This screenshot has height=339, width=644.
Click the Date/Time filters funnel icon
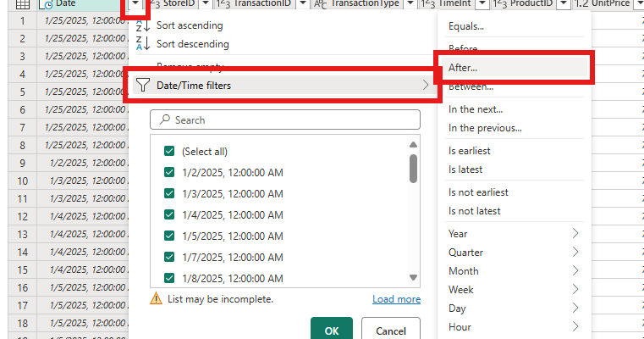142,85
